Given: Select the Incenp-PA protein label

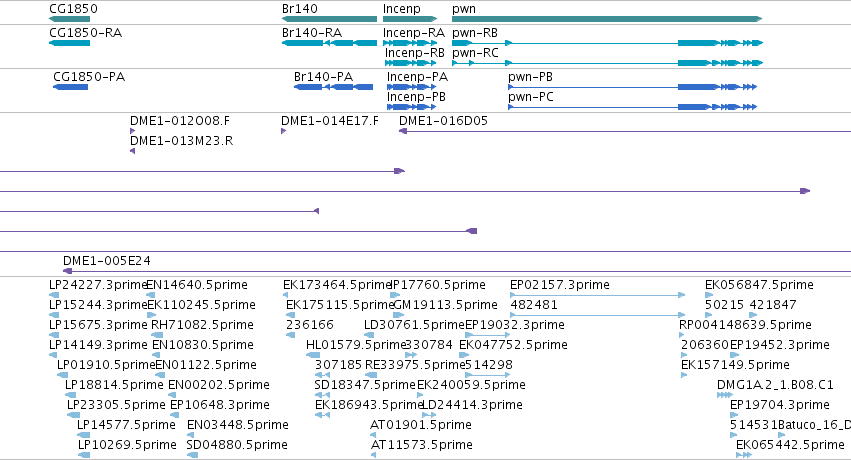Looking at the screenshot, I should 417,76.
